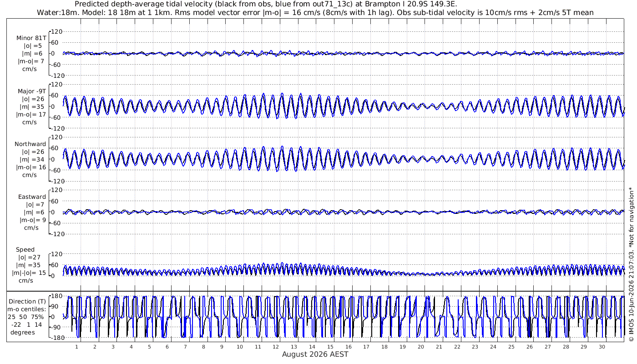Viewport: 637px width, 364px height.
Task: Click the '|o| =7' value in Eastward panel
Action: pos(32,205)
